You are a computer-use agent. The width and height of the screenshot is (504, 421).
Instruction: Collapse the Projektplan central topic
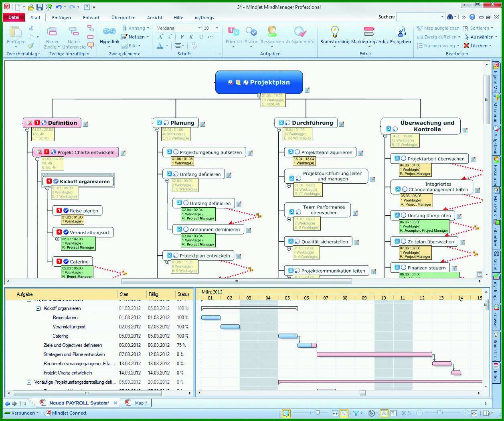pyautogui.click(x=259, y=95)
